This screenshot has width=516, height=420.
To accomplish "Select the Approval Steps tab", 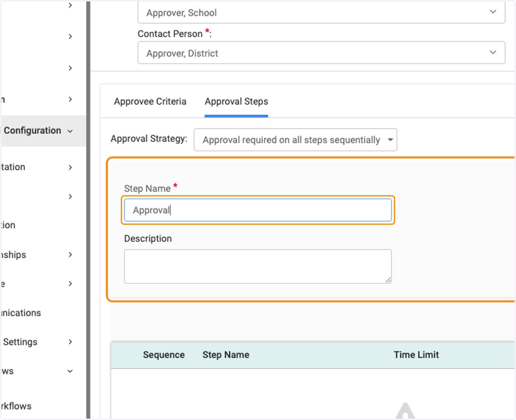I will click(236, 101).
